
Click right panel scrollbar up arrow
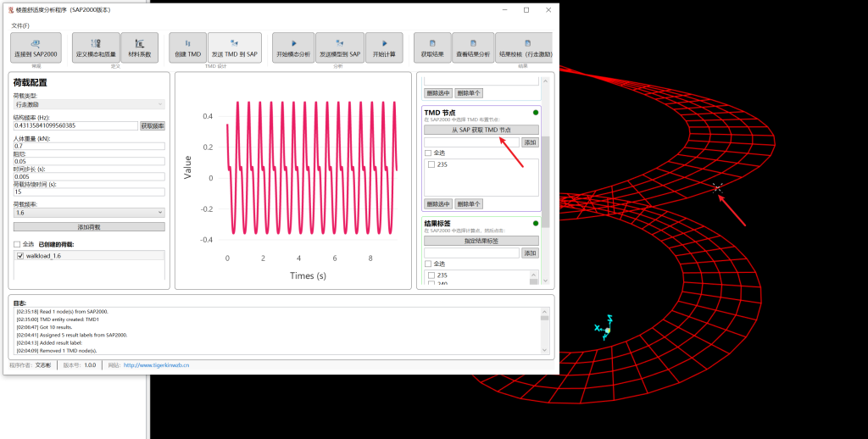[x=545, y=81]
